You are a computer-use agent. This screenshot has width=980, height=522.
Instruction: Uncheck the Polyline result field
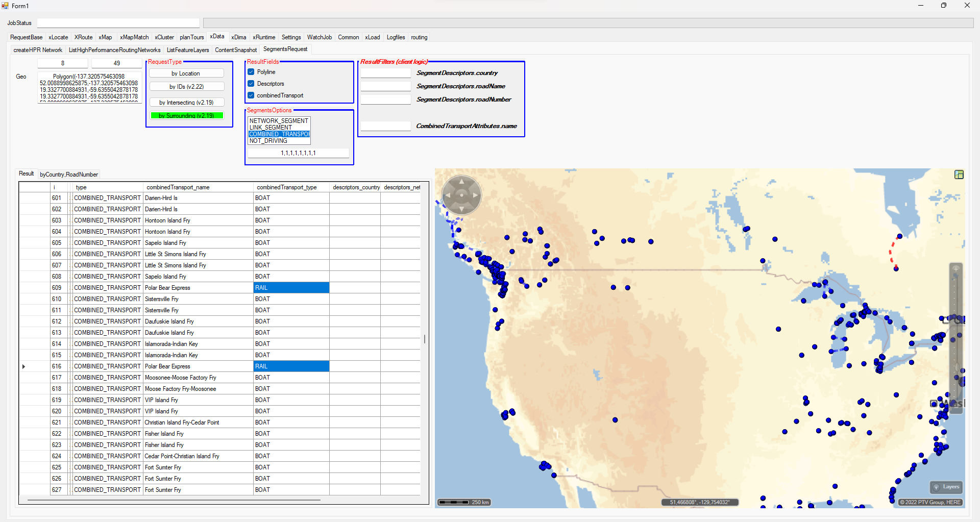tap(251, 72)
